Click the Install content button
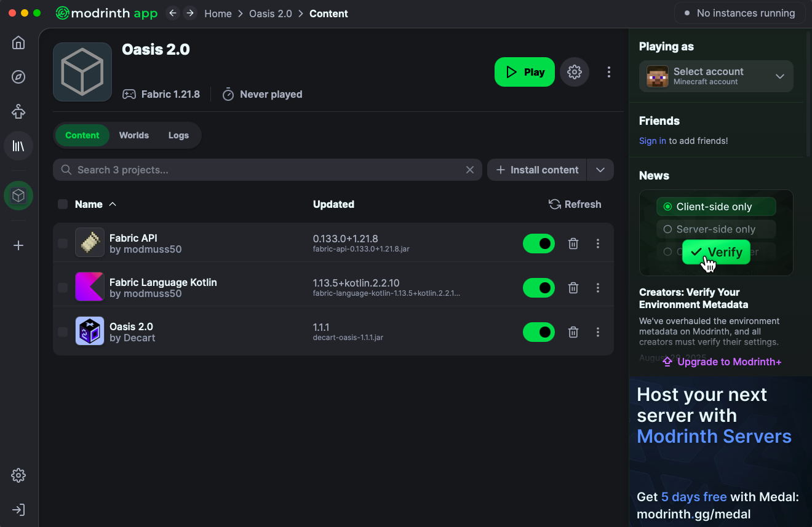Screen dimensions: 812x527 pyautogui.click(x=537, y=170)
